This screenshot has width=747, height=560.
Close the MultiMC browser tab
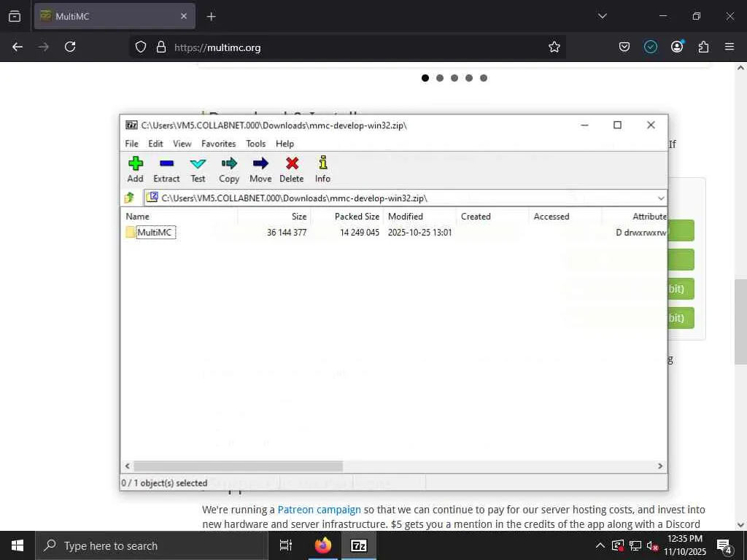[184, 16]
